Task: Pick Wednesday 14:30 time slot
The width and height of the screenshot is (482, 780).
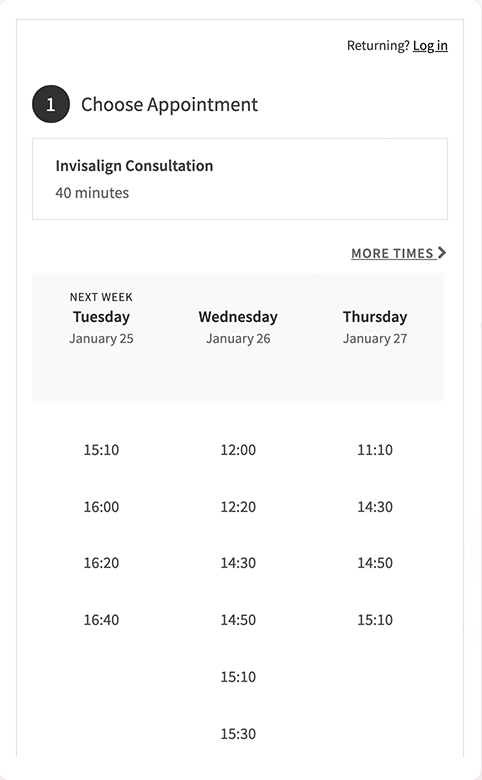Action: [x=238, y=563]
